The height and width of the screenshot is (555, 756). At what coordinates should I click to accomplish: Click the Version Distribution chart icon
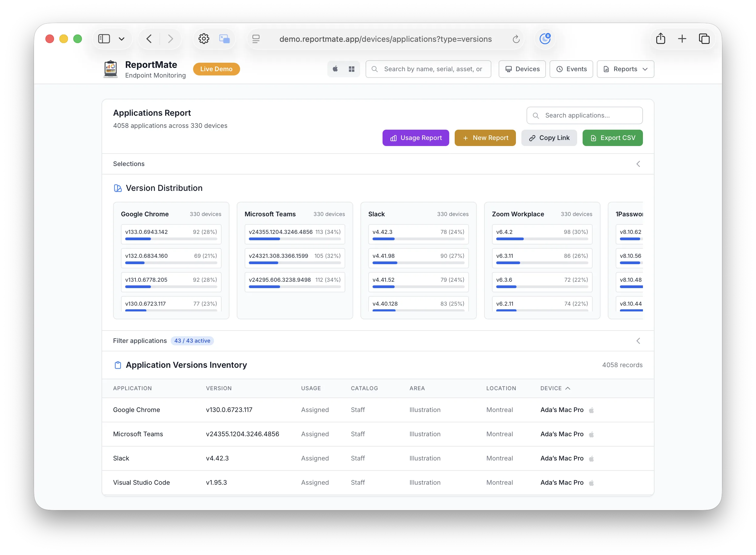[118, 188]
